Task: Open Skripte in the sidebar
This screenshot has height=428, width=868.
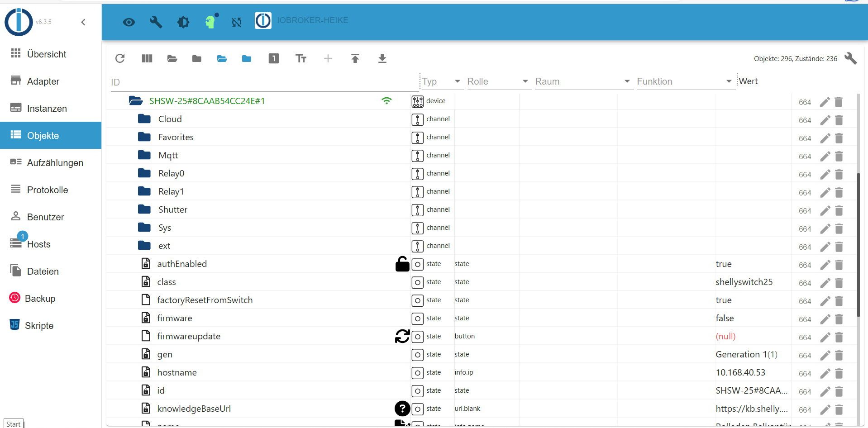Action: tap(51, 325)
